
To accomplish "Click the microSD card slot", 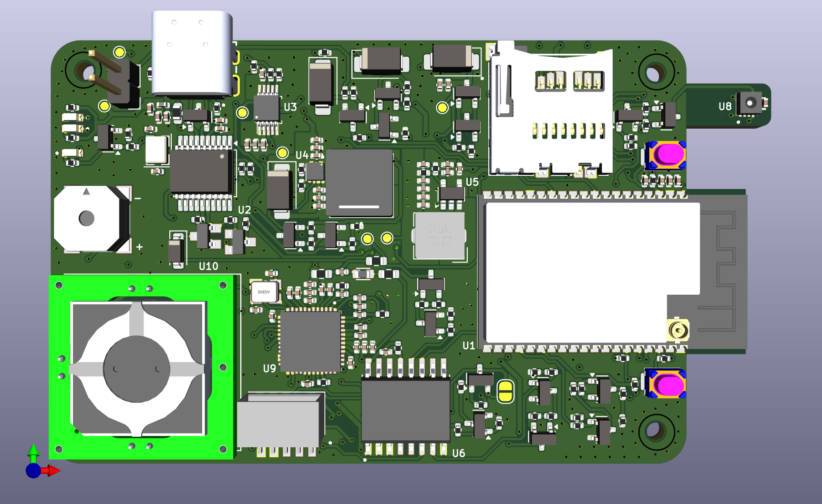I will pyautogui.click(x=551, y=109).
